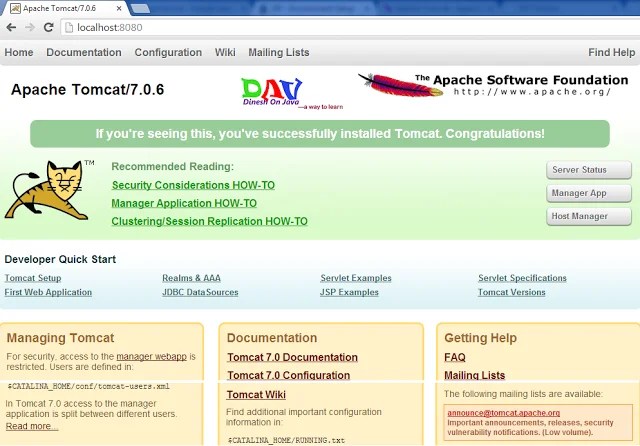Click the $CATALINA_HOME/conf/tomcat-users.xml path text
Screen dimensions: 640x446
[x=89, y=386]
